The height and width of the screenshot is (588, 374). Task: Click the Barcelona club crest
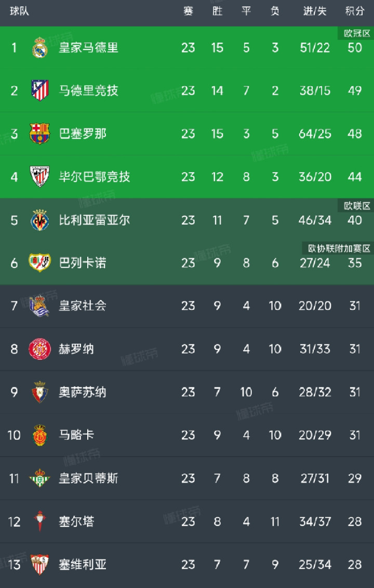(39, 134)
